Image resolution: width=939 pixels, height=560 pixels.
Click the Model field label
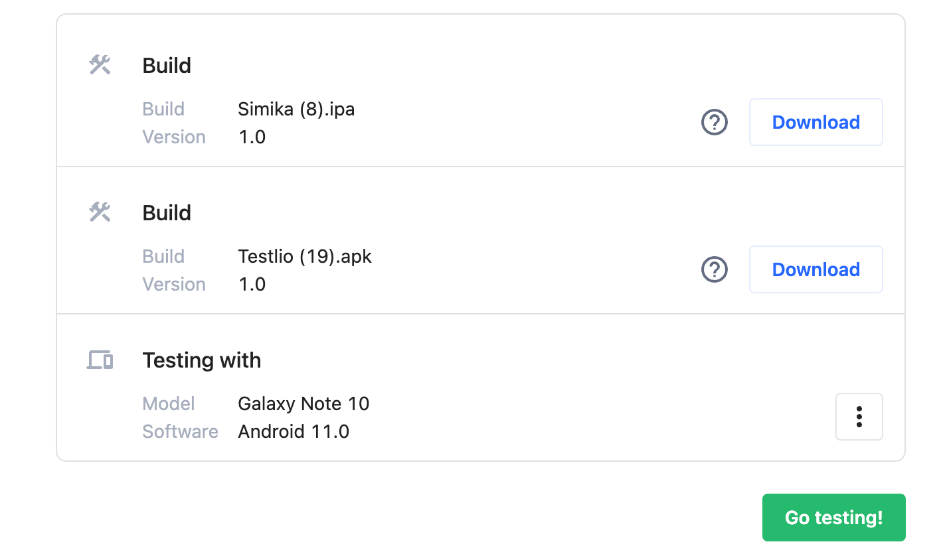(x=169, y=403)
